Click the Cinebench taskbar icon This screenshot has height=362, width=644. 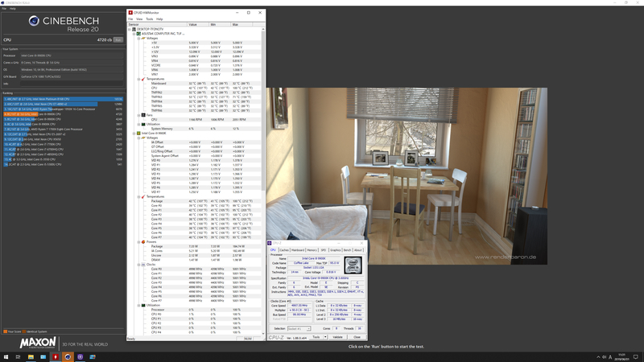(68, 357)
